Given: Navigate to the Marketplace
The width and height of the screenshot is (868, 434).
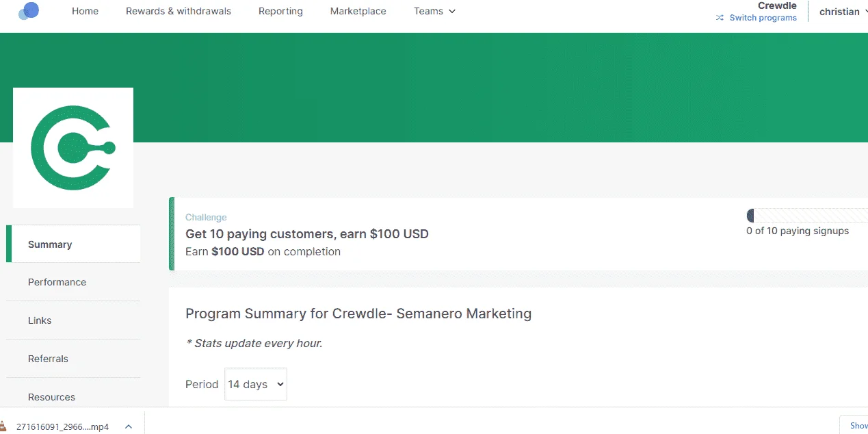Looking at the screenshot, I should point(358,11).
